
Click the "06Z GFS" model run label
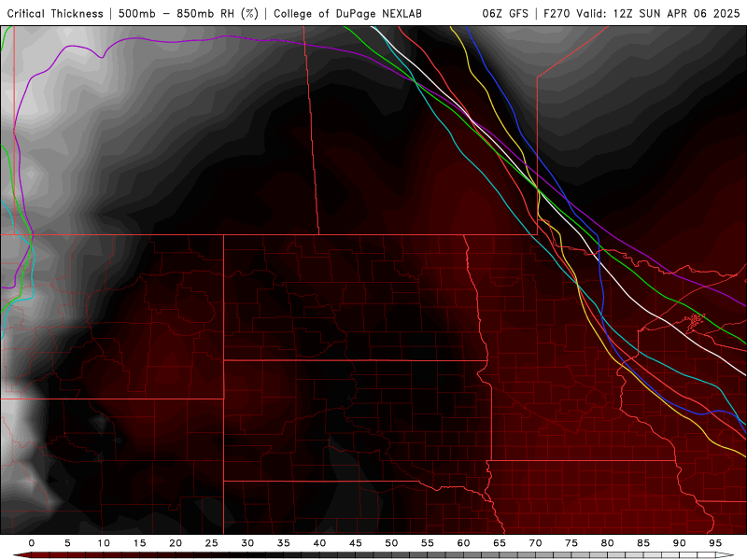coord(505,13)
